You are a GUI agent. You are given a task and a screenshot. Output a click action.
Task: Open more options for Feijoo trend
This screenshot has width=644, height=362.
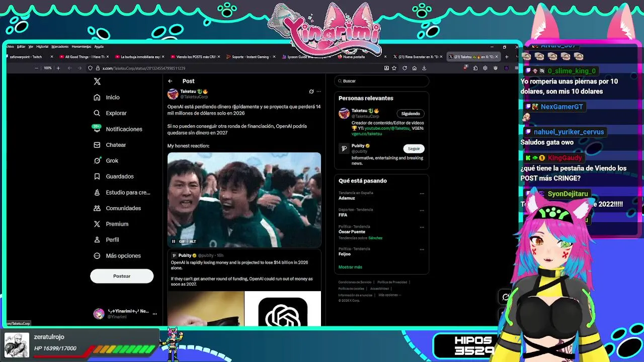pyautogui.click(x=422, y=249)
